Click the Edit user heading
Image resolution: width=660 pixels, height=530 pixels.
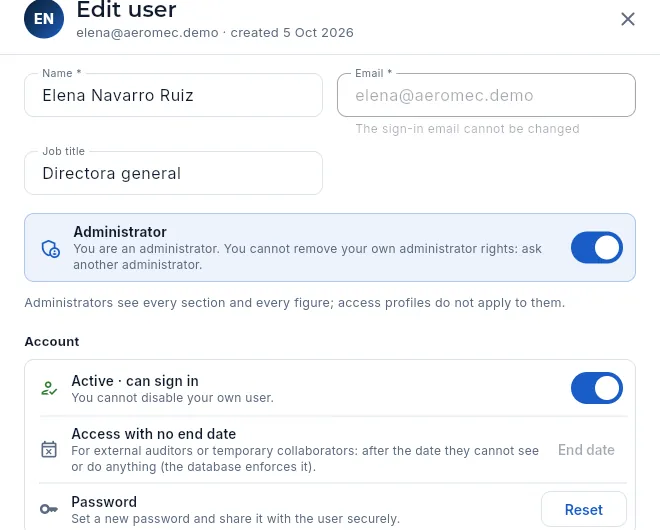126,9
